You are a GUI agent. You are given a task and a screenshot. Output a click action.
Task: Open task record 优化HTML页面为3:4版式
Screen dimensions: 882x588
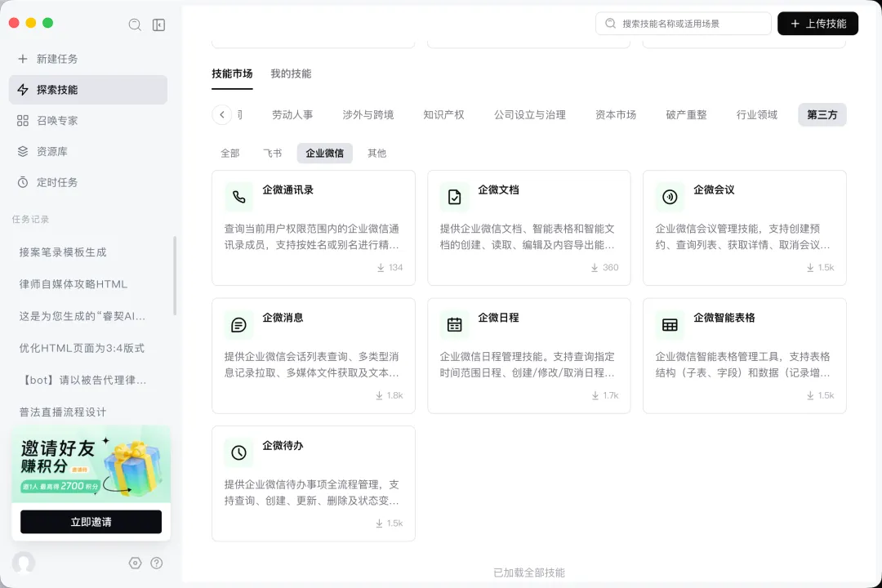point(82,348)
